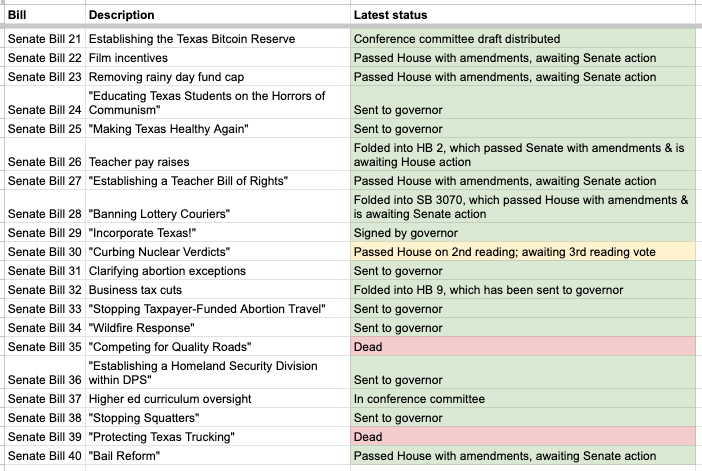Select the "Curbing Nuclear Verdicts" cell

point(218,252)
